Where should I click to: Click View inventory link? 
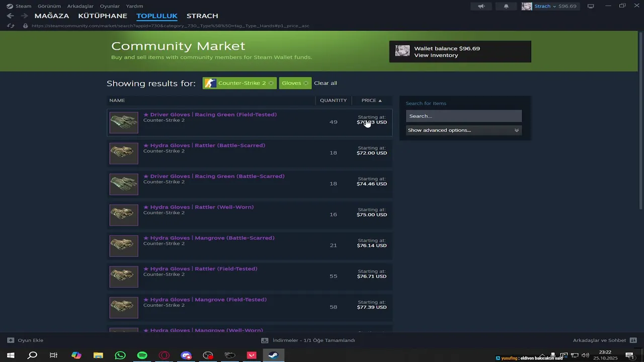click(x=436, y=55)
